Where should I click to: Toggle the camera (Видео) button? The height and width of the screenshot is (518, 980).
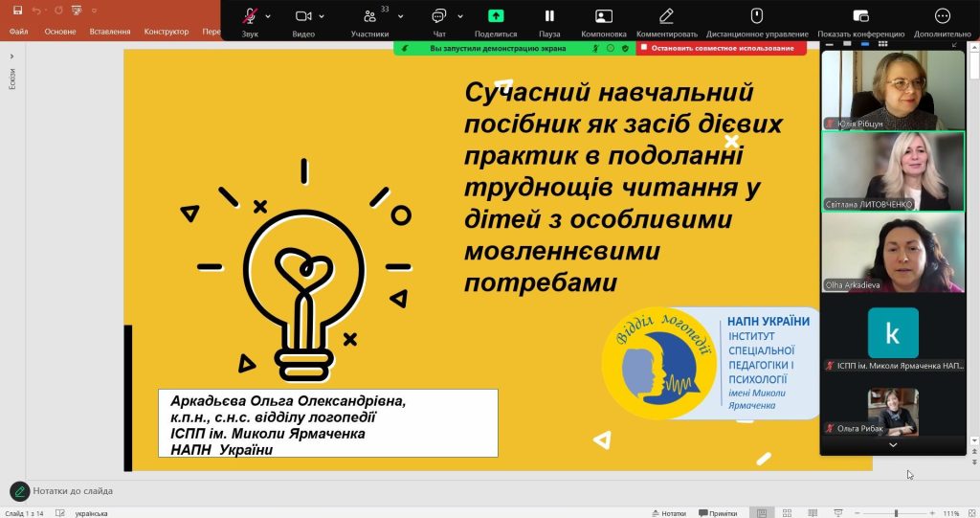pyautogui.click(x=303, y=16)
